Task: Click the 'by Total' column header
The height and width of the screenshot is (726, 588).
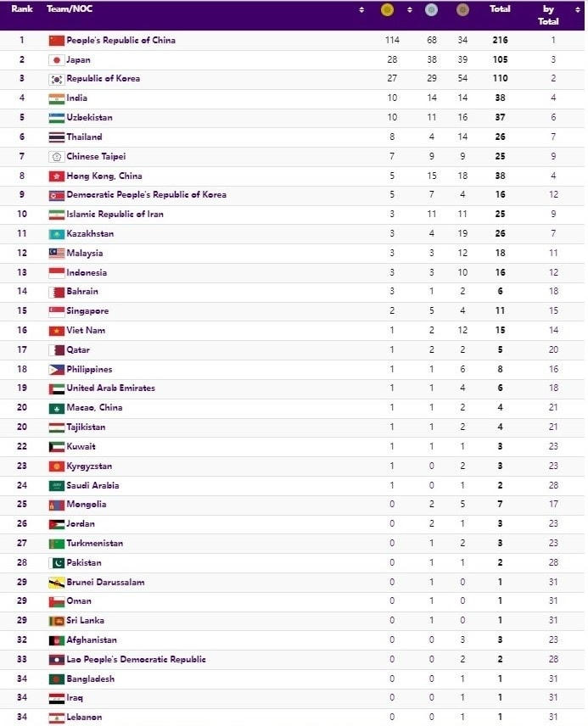Action: 549,14
